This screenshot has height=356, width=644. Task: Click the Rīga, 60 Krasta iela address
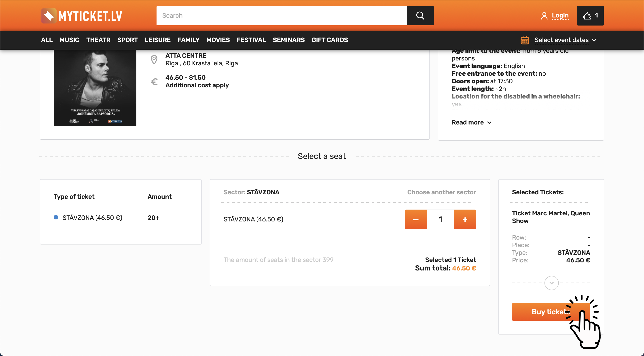[x=201, y=63]
